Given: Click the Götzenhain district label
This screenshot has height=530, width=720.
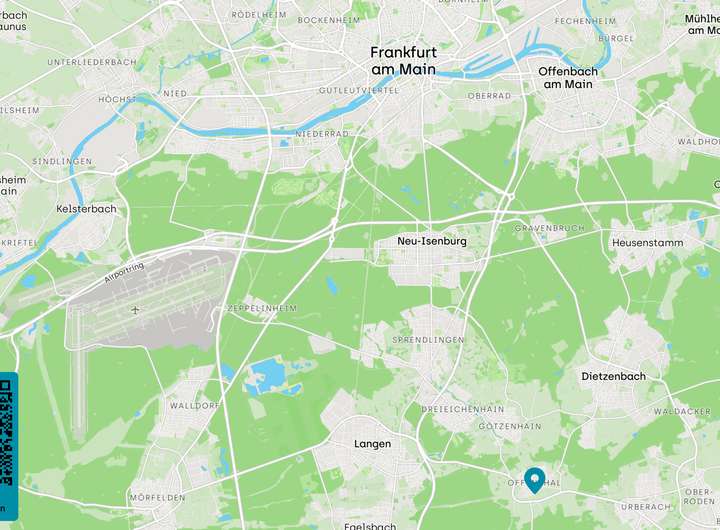Looking at the screenshot, I should [x=510, y=426].
